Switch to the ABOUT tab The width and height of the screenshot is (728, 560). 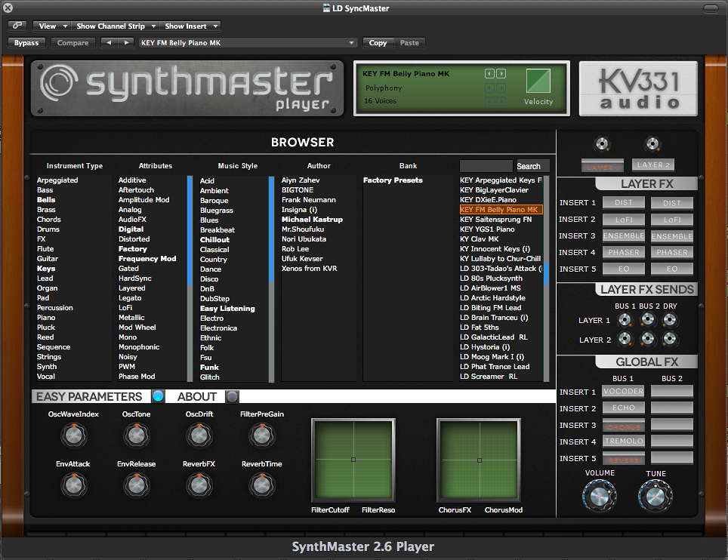[197, 397]
